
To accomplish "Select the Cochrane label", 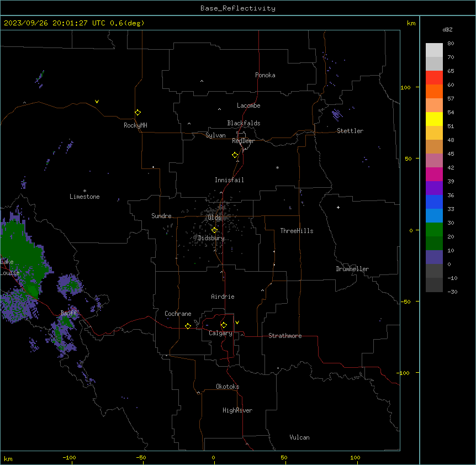I will click(178, 314).
